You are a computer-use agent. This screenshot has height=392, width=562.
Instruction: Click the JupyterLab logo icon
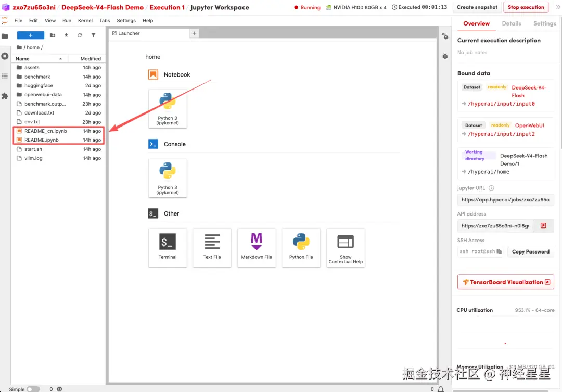pos(5,21)
